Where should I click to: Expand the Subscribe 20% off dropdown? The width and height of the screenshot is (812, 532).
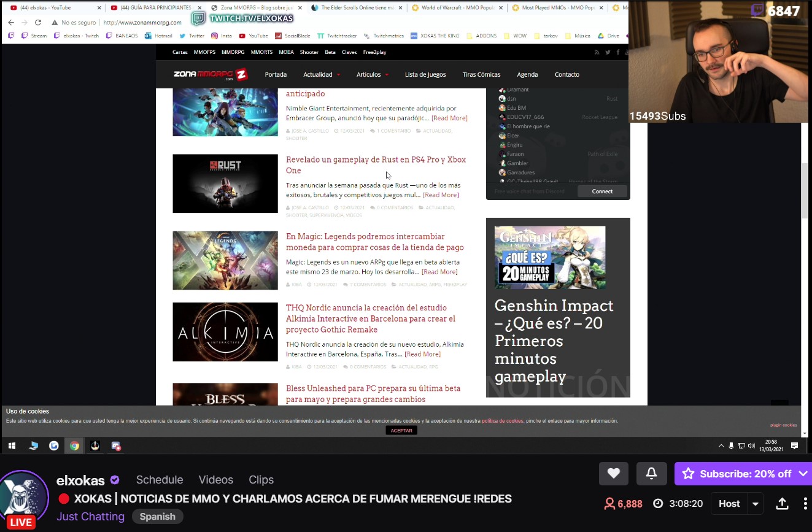(x=803, y=474)
